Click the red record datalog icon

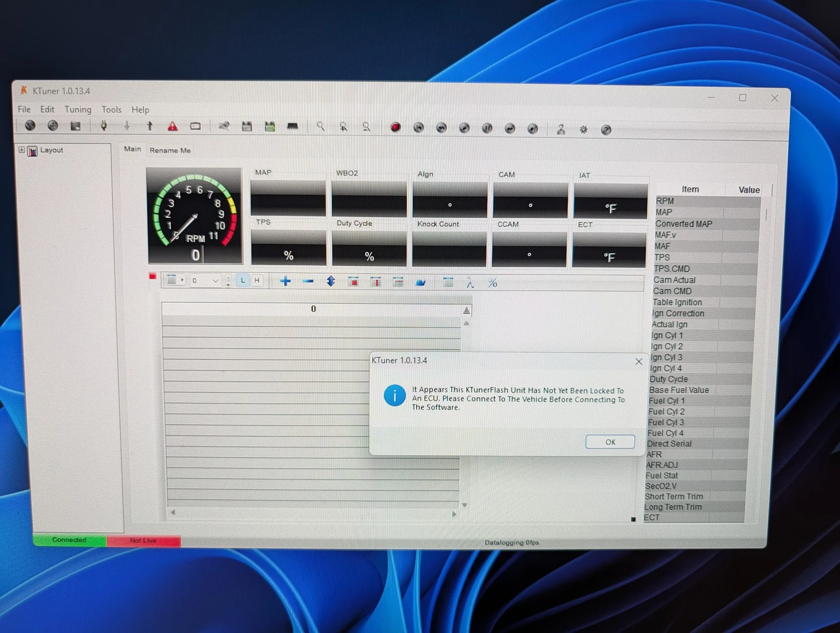pos(395,128)
